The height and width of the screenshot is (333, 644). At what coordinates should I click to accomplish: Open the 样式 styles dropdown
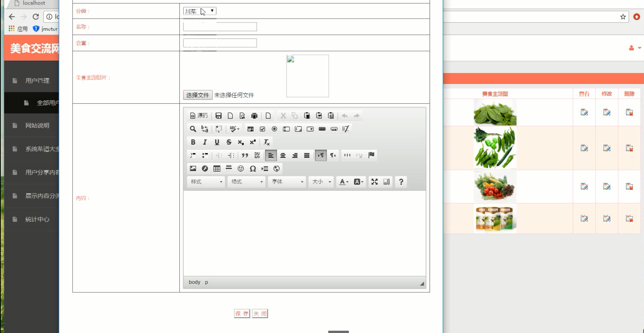[206, 182]
